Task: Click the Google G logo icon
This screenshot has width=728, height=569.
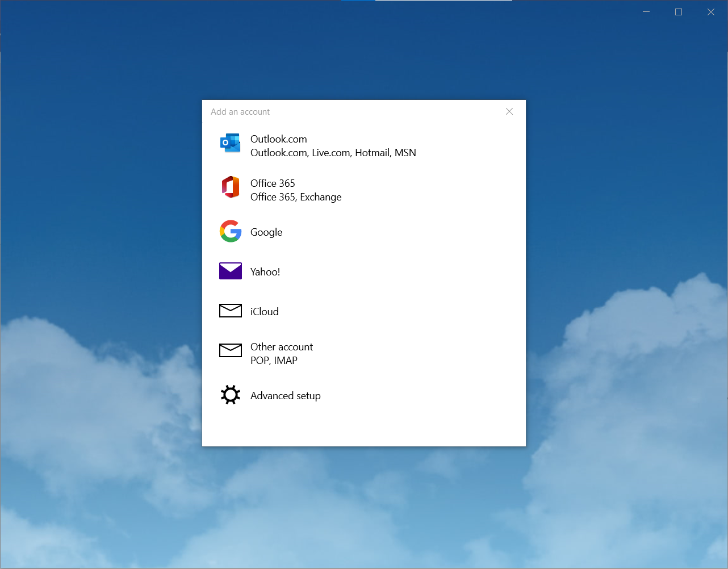Action: click(x=231, y=231)
